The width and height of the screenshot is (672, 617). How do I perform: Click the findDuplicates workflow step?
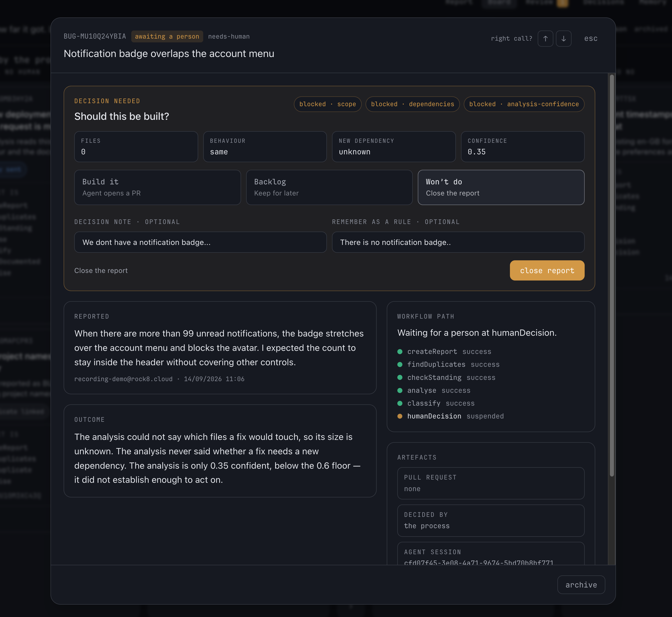click(448, 364)
